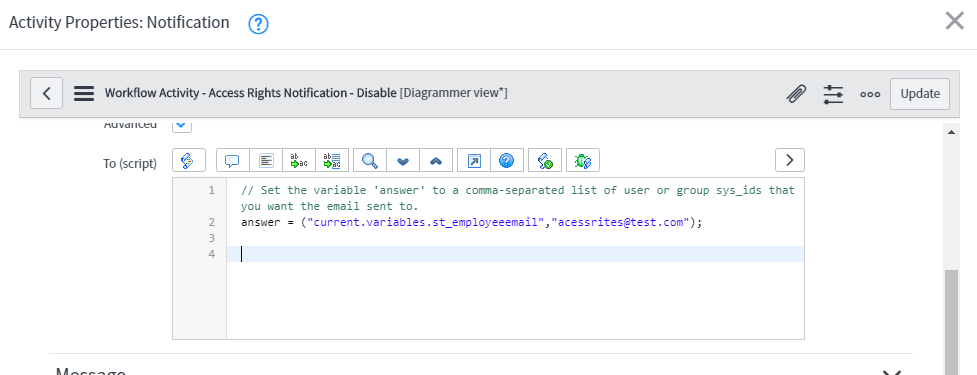
Task: Open the Replace tool
Action: [x=299, y=160]
